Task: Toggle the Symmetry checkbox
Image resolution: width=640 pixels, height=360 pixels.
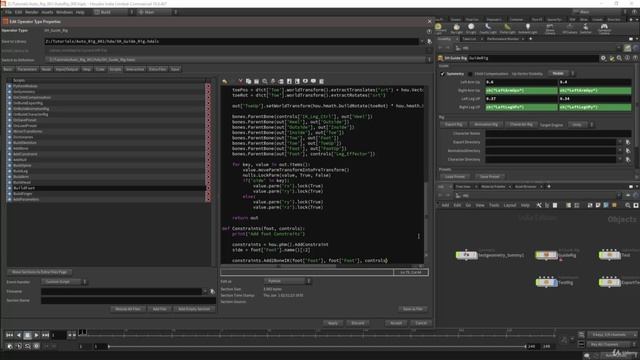Action: pyautogui.click(x=442, y=74)
